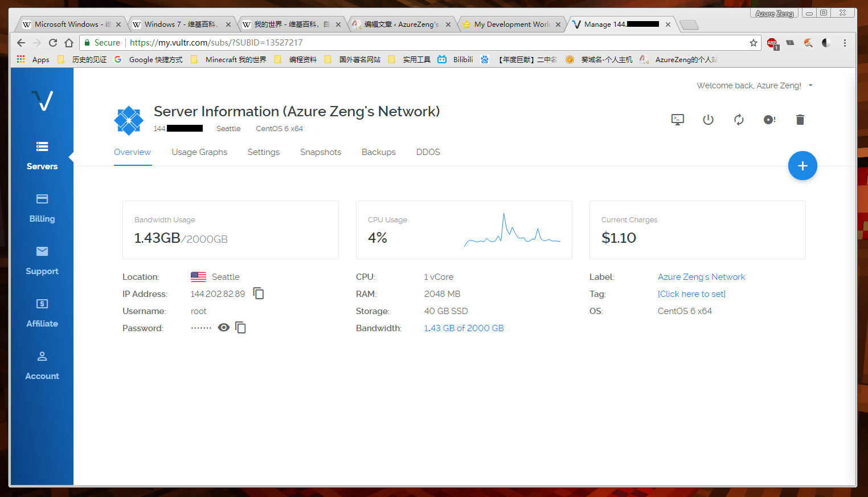
Task: Open the 编程资料 bookmark folder
Action: click(295, 59)
